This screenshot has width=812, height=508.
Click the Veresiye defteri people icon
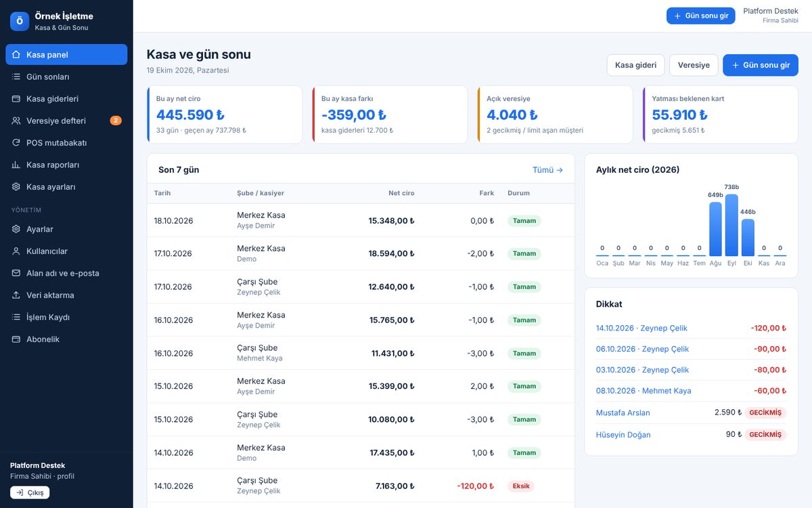coord(16,121)
